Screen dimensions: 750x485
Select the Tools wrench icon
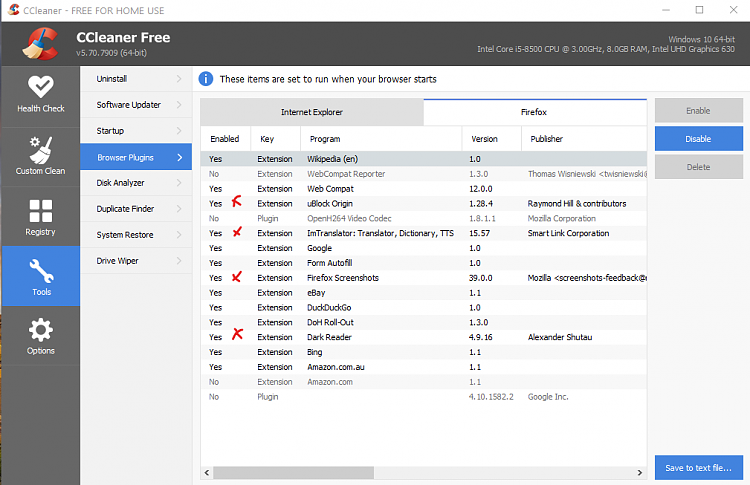[x=41, y=271]
